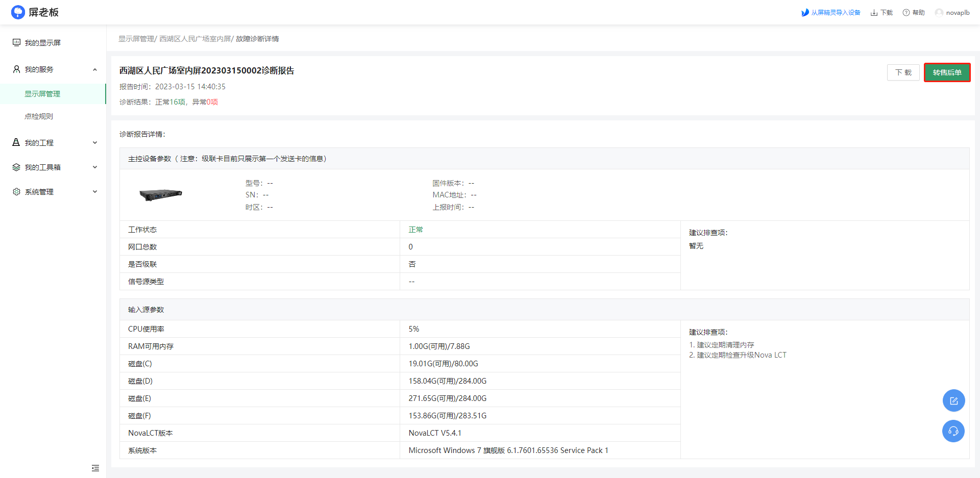The height and width of the screenshot is (478, 980).
Task: Click the RAM value 1.00G(可用)/7.88G
Action: click(439, 346)
